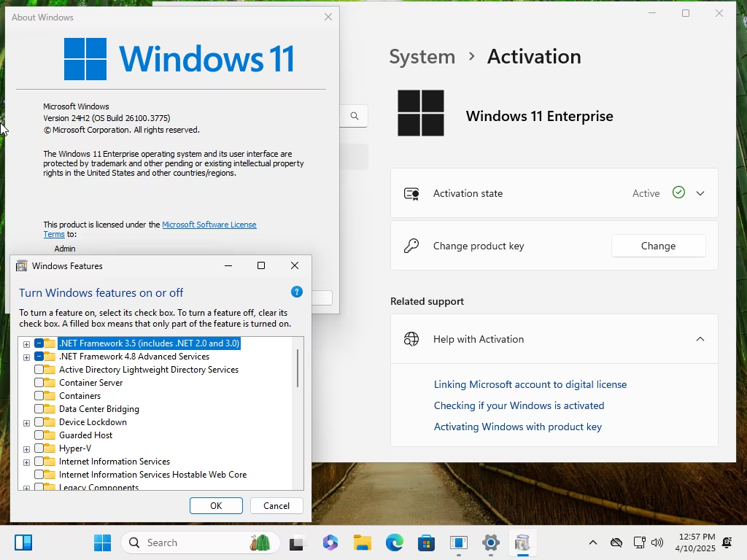Click the Activation state certificate icon
Screen dimensions: 747x560
[x=411, y=193]
